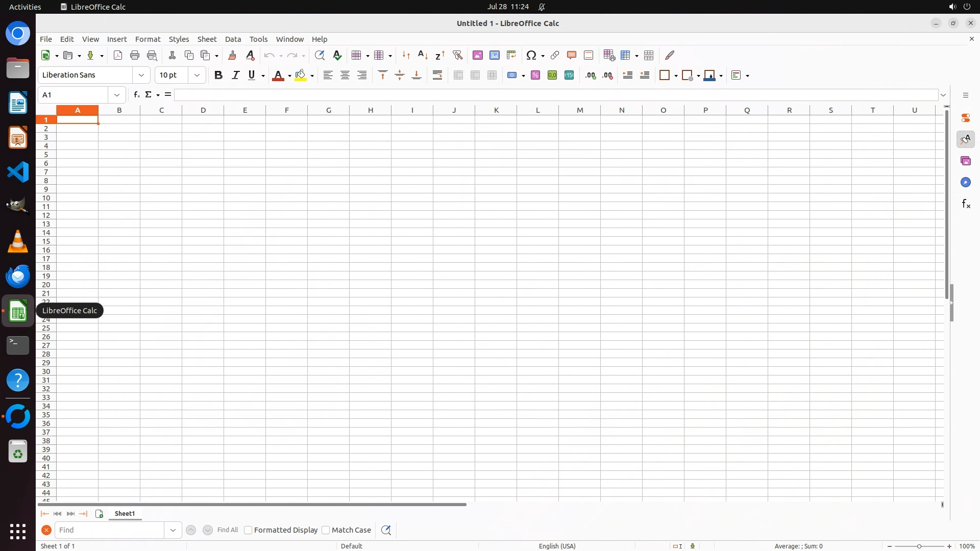This screenshot has width=980, height=551.
Task: Click the Clone Formatting paintbrush icon
Action: coord(232,55)
